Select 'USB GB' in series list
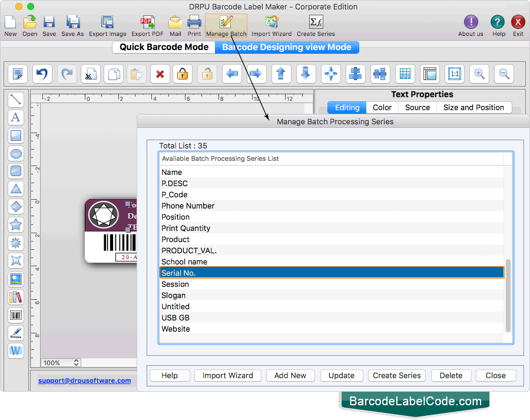Screen dimensions: 530x420 [332, 318]
